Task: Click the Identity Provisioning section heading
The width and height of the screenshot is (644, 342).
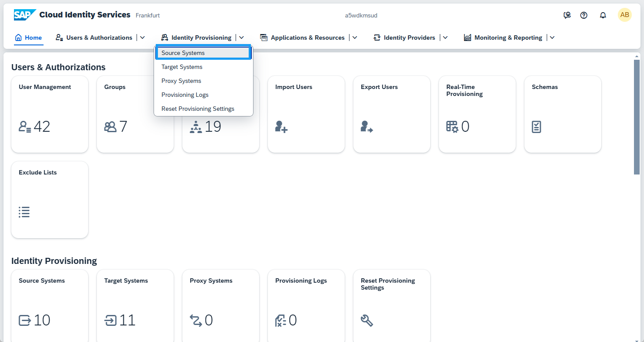Action: [54, 260]
